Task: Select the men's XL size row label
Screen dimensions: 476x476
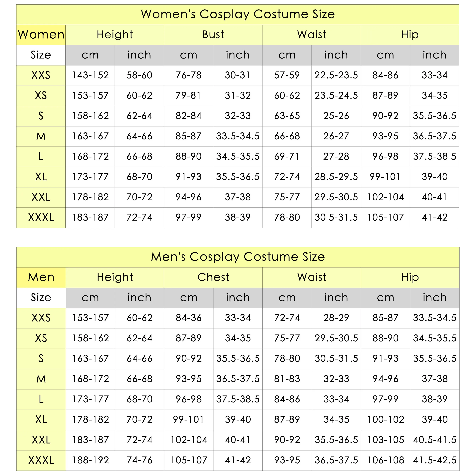Action: [x=41, y=420]
